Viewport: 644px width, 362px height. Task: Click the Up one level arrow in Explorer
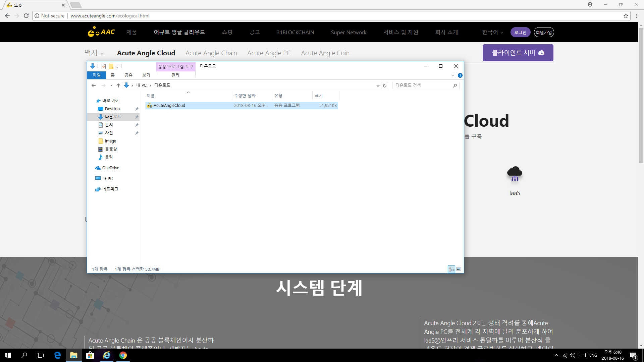pos(118,85)
